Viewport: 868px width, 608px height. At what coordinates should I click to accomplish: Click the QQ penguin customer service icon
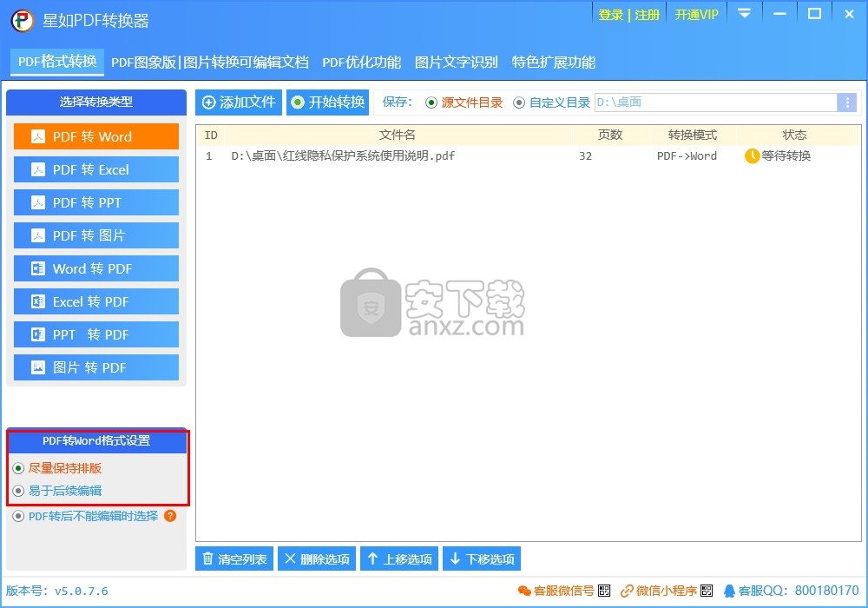(730, 591)
